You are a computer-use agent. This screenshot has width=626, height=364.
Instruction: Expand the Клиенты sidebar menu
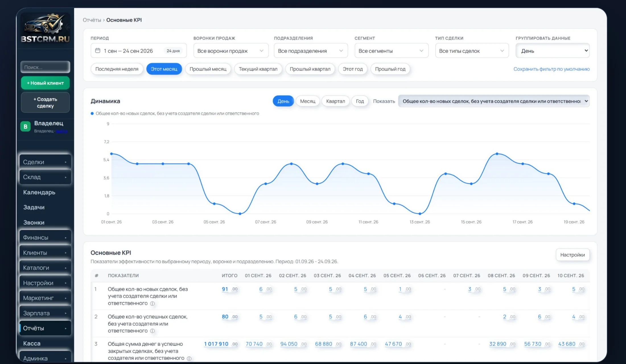(45, 253)
